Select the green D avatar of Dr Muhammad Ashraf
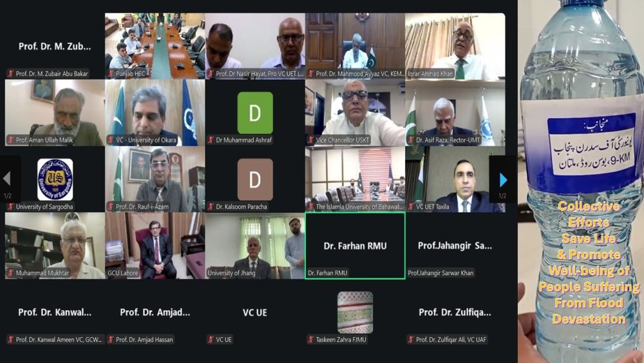The width and height of the screenshot is (644, 363). coord(255,113)
